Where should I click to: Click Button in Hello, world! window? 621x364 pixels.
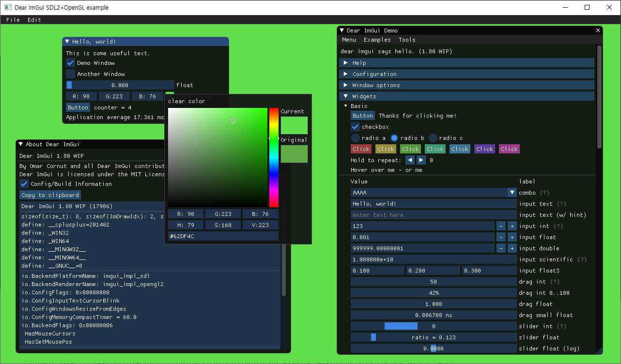[x=78, y=107]
